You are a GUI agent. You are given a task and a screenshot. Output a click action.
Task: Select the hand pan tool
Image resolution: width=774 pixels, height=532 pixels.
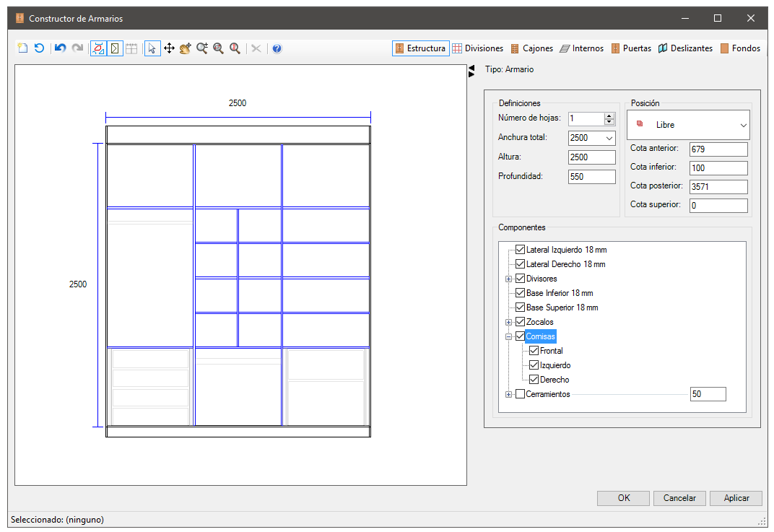185,48
